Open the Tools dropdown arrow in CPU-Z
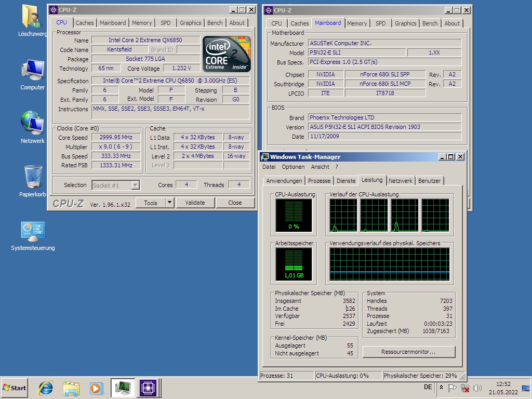The width and height of the screenshot is (532, 399). tap(169, 203)
